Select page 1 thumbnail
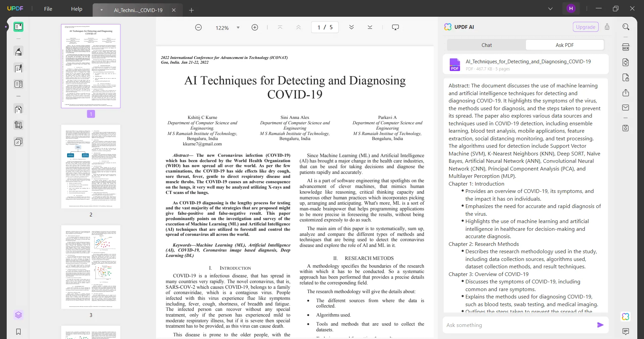Image resolution: width=644 pixels, height=339 pixels. [x=91, y=66]
